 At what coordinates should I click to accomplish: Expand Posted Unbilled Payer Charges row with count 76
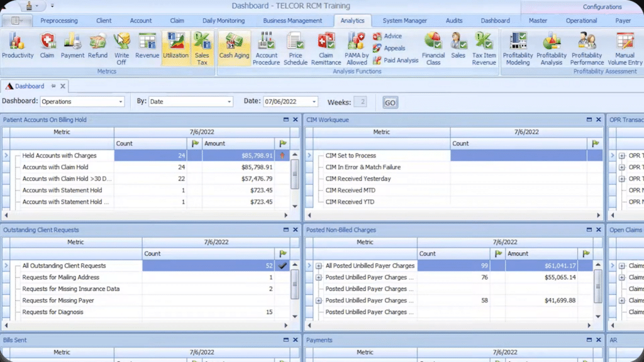pos(319,277)
